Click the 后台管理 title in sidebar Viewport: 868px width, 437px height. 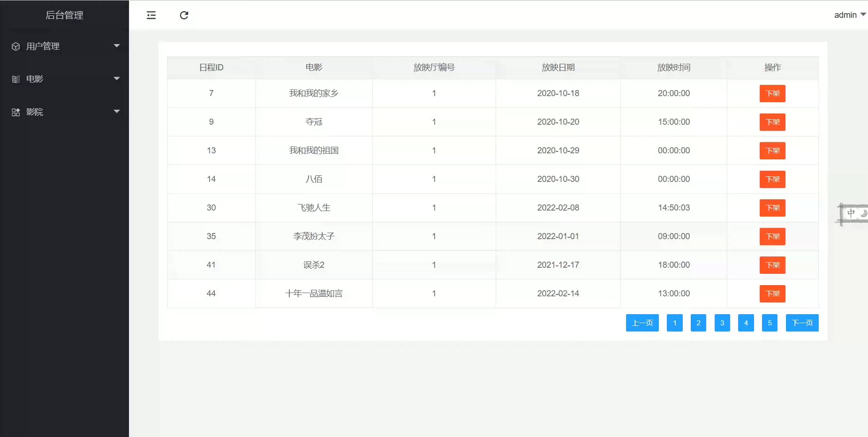coord(64,15)
